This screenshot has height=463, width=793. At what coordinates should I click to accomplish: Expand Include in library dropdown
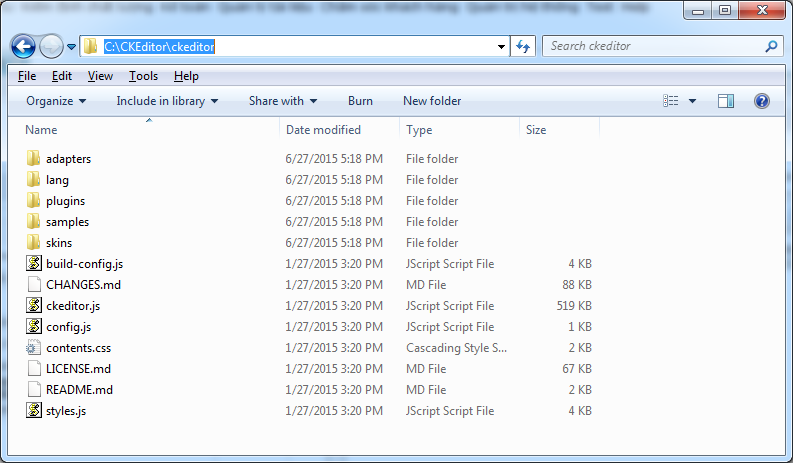pos(167,101)
